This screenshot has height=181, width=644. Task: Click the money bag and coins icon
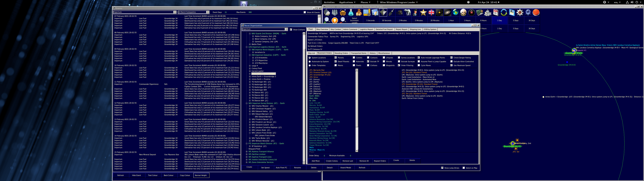click(359, 13)
